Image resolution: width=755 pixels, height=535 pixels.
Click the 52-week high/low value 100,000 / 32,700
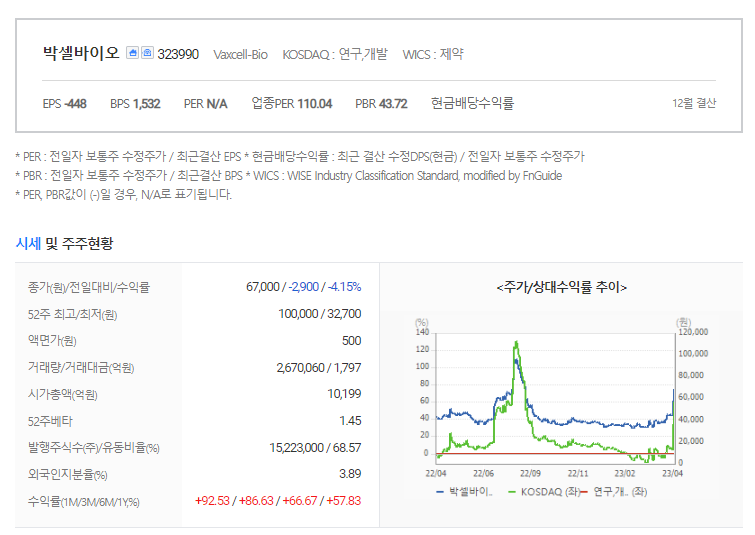[x=320, y=314]
